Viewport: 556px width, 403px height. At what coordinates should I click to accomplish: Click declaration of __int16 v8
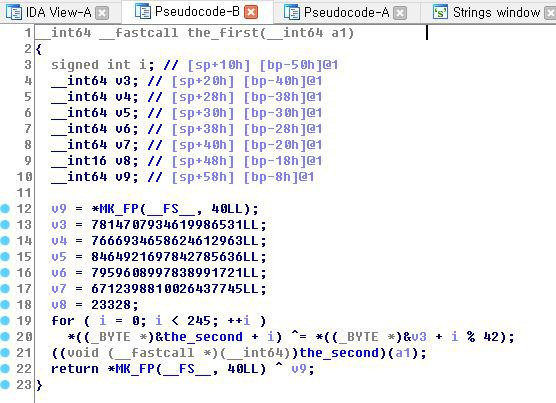tap(95, 161)
